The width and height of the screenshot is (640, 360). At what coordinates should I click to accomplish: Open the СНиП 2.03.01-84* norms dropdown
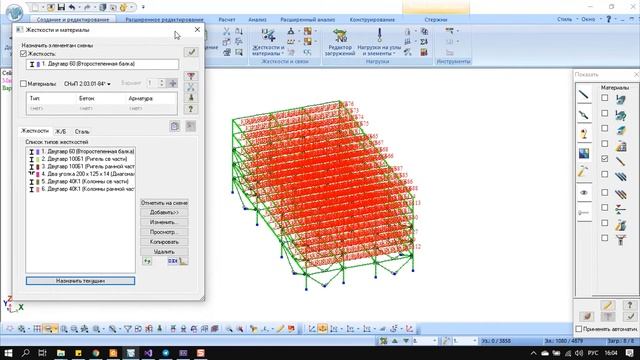coord(87,84)
